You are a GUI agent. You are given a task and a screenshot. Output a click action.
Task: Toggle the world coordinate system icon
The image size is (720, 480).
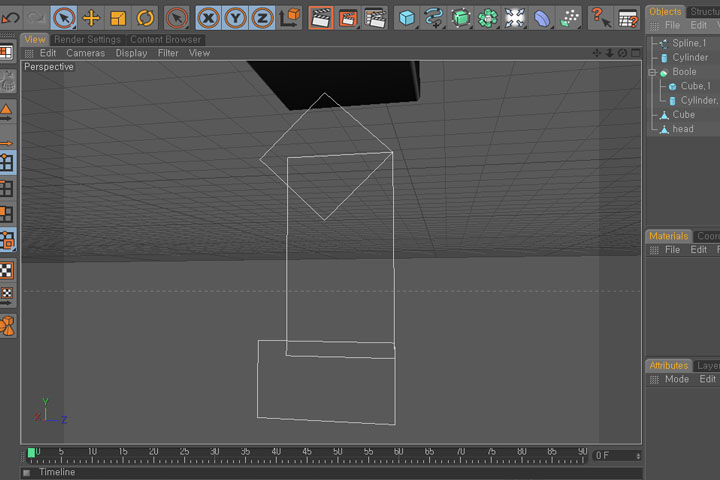click(289, 18)
